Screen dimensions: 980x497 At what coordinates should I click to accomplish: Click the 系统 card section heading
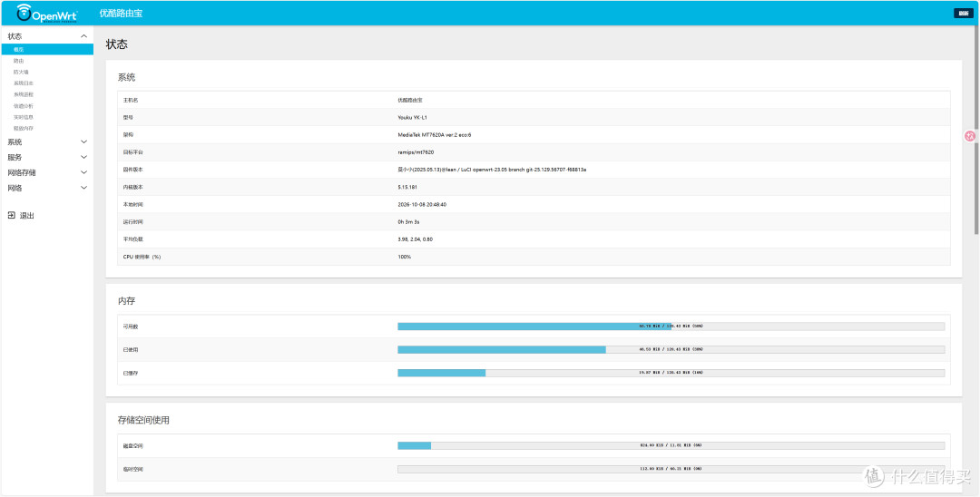(x=126, y=77)
